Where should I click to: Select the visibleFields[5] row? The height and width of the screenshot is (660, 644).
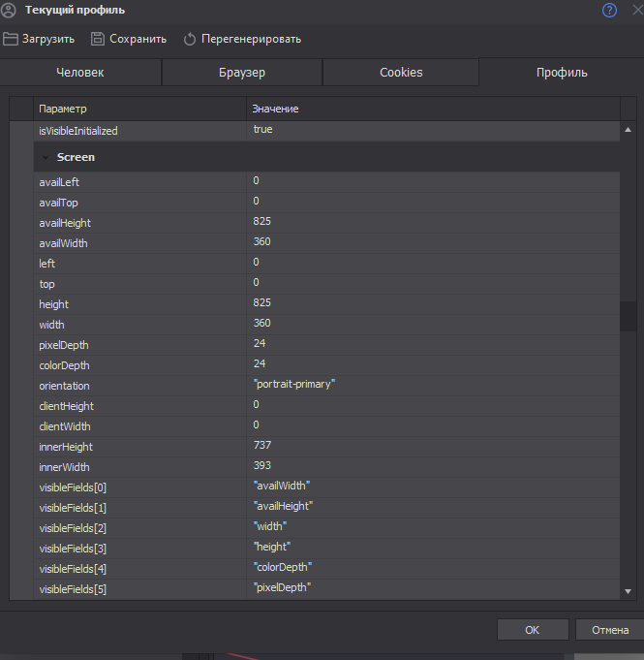coord(326,589)
